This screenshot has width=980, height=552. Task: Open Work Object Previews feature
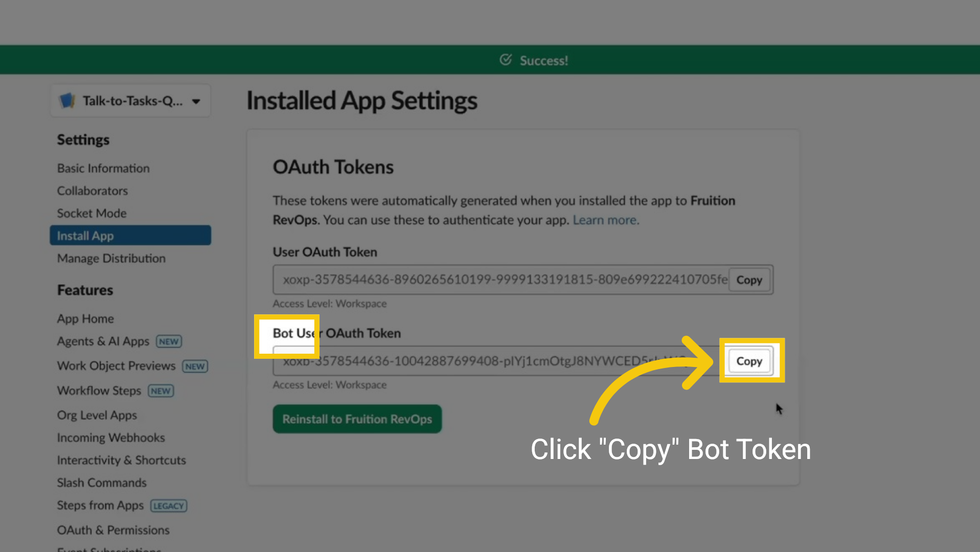pyautogui.click(x=116, y=365)
